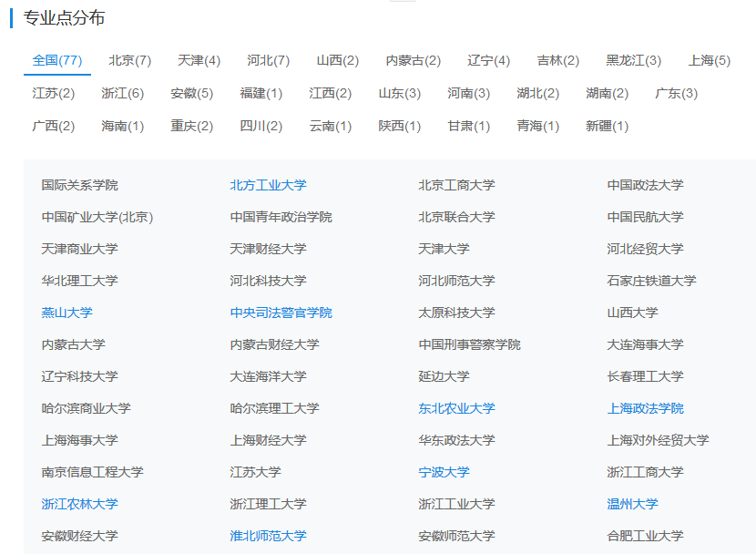
Task: Open the 吉林(2) tab
Action: (557, 61)
